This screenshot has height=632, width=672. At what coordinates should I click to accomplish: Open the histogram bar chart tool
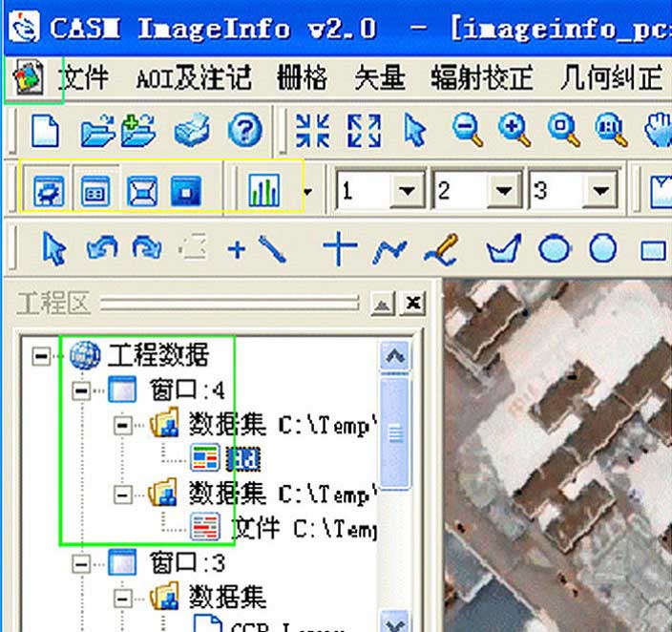[264, 190]
